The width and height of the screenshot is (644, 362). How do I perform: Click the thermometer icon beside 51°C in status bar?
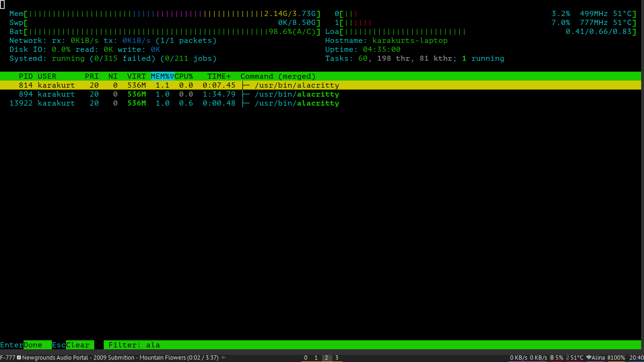(x=568, y=358)
